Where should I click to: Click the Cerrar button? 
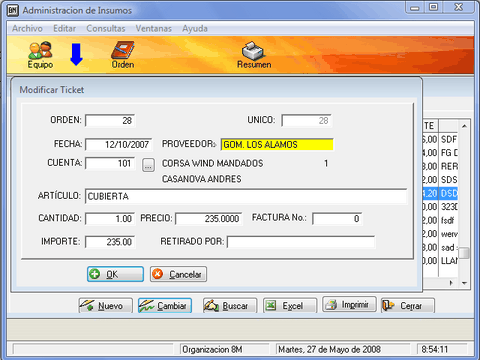pyautogui.click(x=408, y=305)
